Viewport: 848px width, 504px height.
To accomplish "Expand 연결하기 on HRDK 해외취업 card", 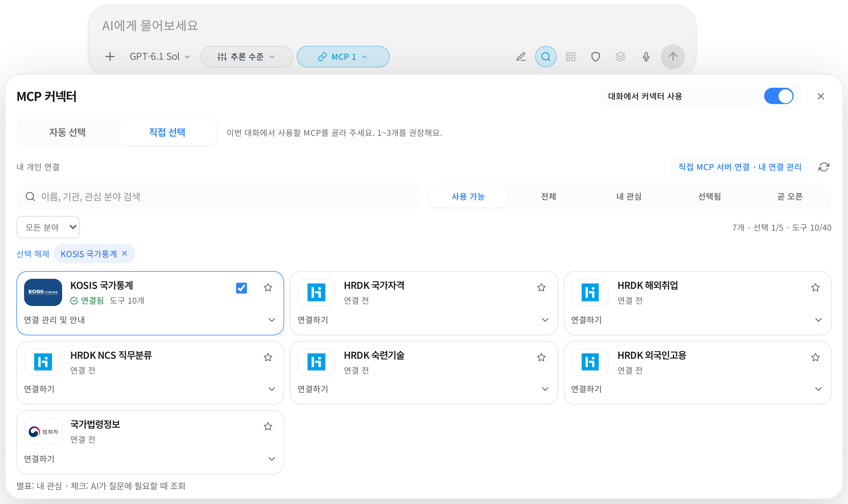I will (697, 320).
